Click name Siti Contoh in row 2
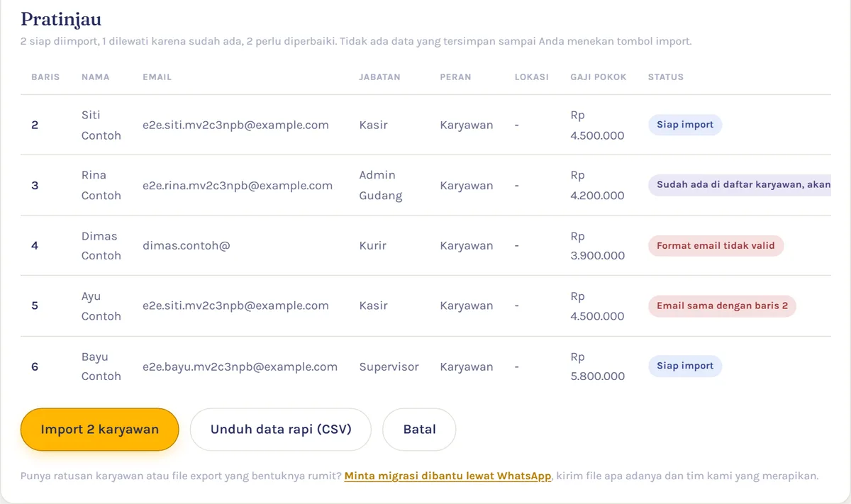The height and width of the screenshot is (504, 851). [x=101, y=125]
